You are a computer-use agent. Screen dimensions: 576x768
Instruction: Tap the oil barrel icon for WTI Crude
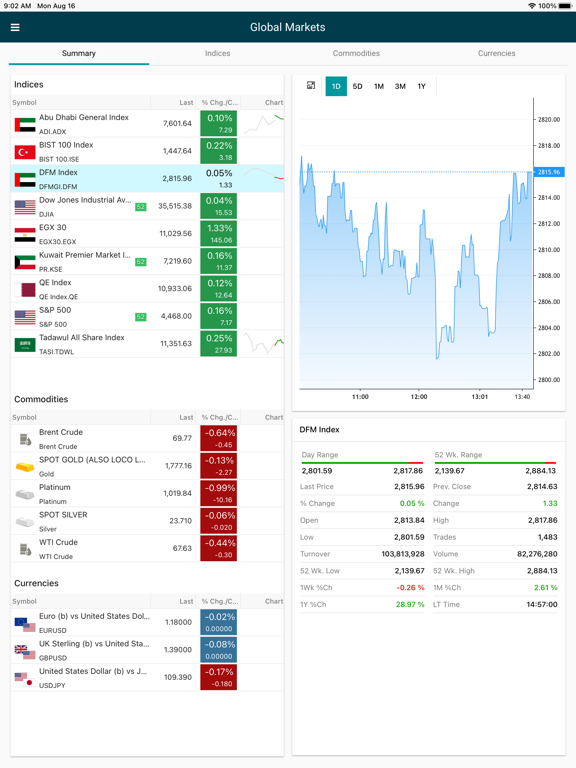coord(25,549)
